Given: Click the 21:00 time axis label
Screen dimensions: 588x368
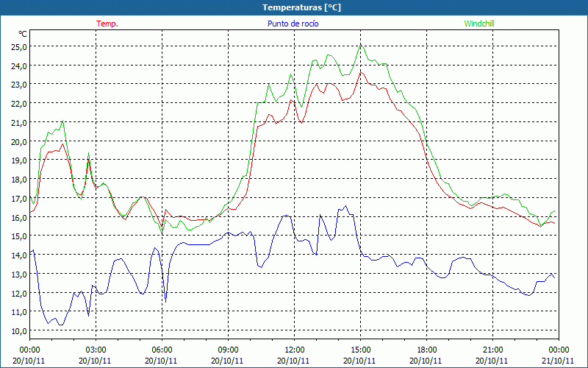Looking at the screenshot, I should pyautogui.click(x=492, y=350).
